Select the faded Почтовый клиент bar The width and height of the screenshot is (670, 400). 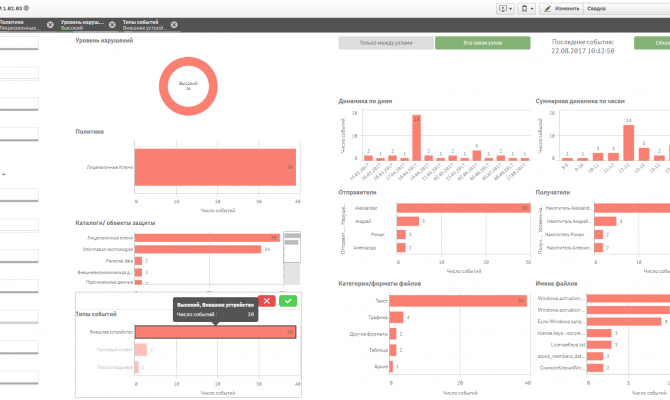(x=141, y=350)
